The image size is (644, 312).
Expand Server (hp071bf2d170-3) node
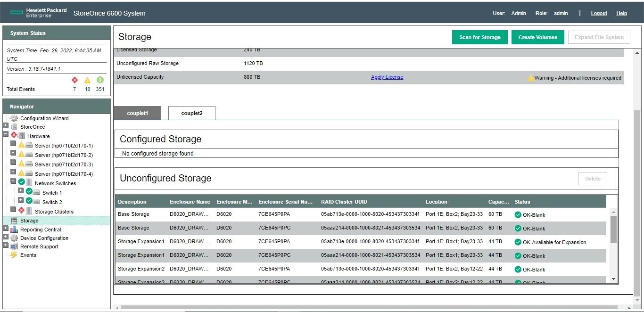pos(13,162)
